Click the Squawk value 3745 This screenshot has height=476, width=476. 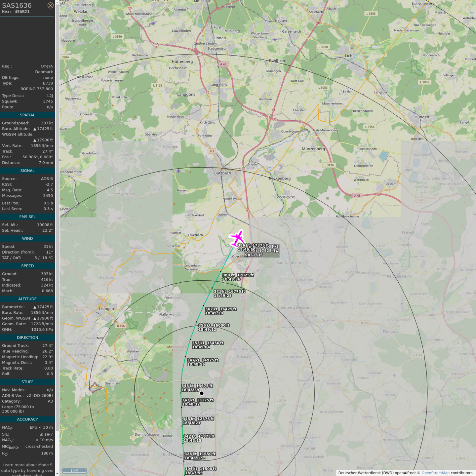pos(48,101)
